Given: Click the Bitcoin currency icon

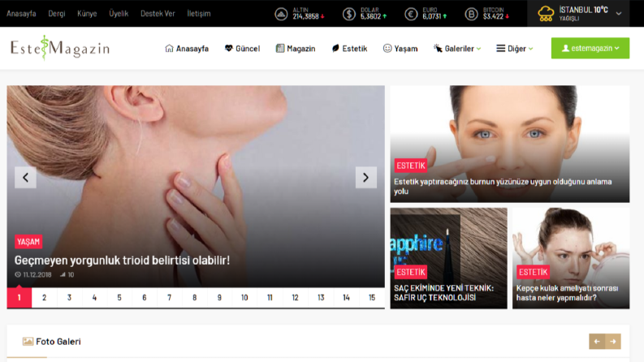Looking at the screenshot, I should click(x=471, y=14).
